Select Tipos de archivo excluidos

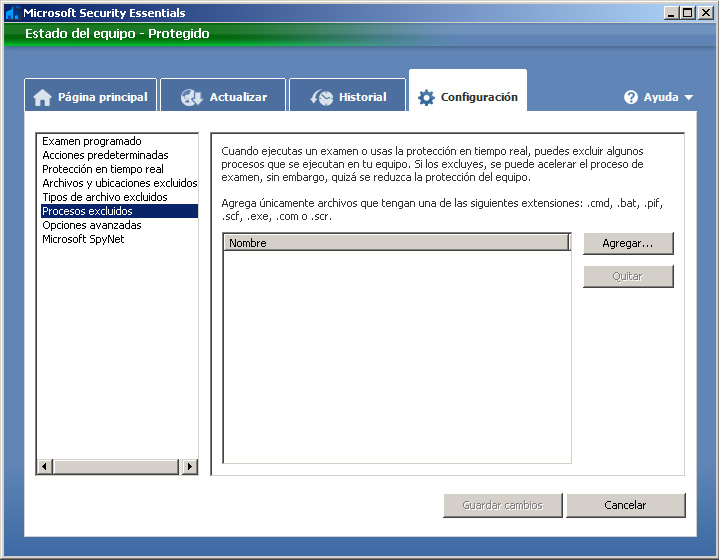pyautogui.click(x=105, y=197)
